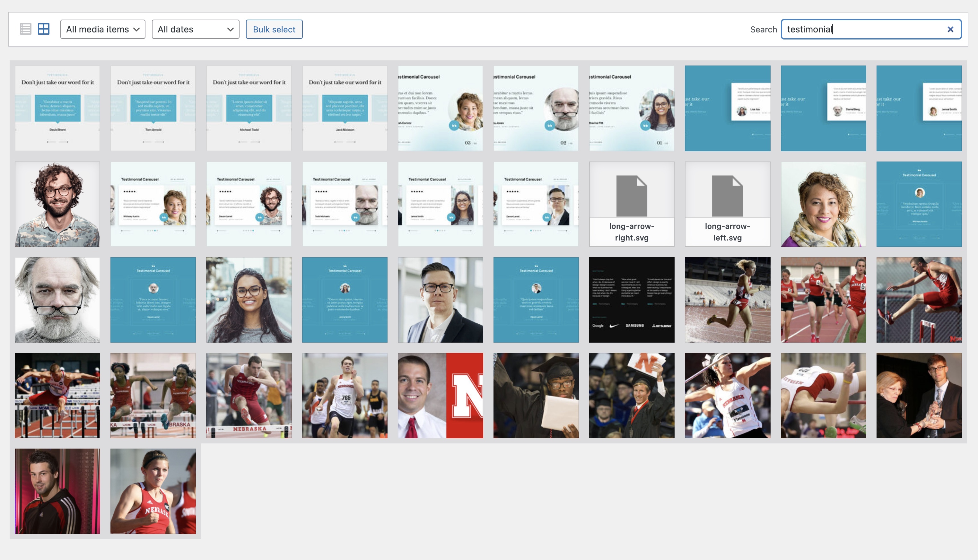Open the woman with curly hair and scarf portrait
The image size is (978, 560).
click(x=823, y=204)
